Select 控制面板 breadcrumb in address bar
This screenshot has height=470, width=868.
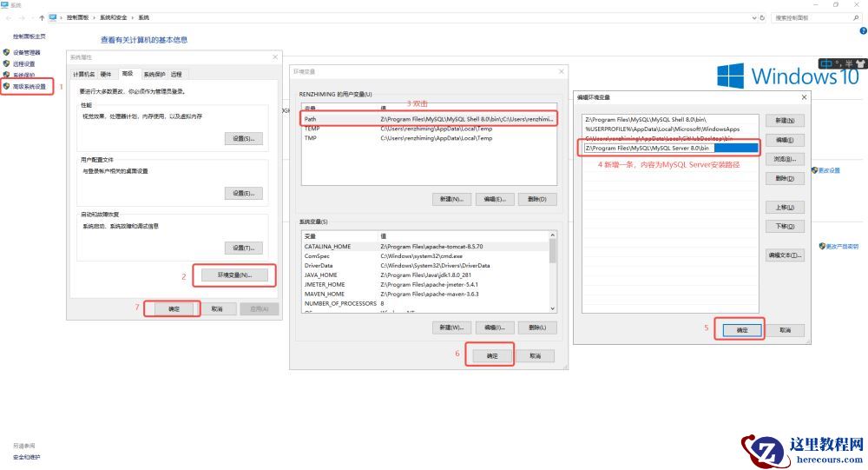(x=77, y=17)
